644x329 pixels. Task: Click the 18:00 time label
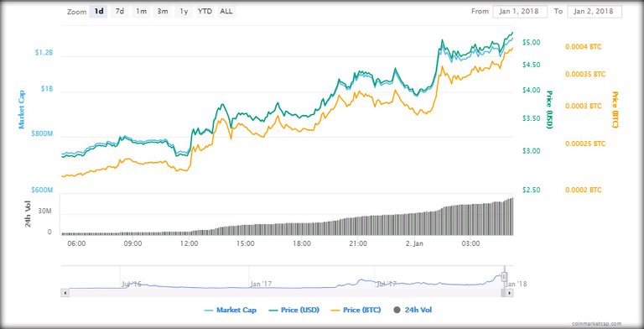(302, 243)
